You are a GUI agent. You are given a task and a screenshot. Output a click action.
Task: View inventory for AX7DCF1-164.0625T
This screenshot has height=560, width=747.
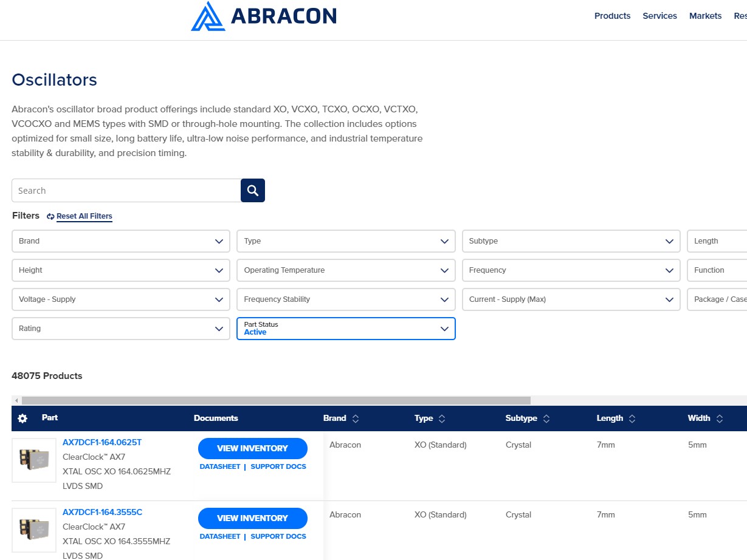point(252,448)
